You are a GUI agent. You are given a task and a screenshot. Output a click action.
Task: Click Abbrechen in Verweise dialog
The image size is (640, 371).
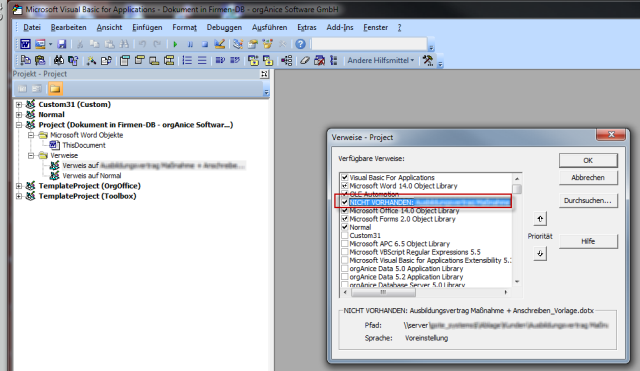click(588, 178)
